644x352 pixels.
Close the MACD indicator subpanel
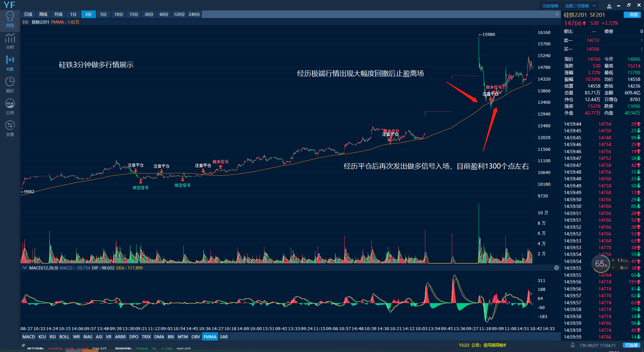point(556,268)
